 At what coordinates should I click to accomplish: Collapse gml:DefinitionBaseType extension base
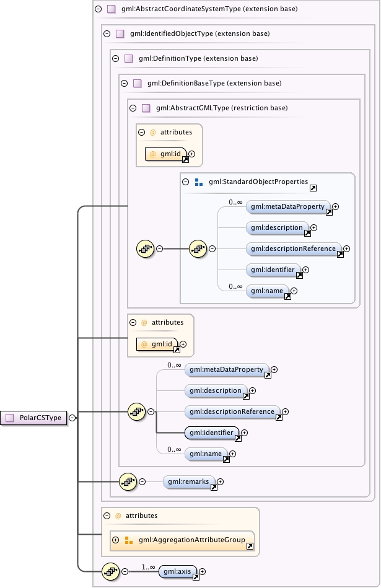coord(124,83)
